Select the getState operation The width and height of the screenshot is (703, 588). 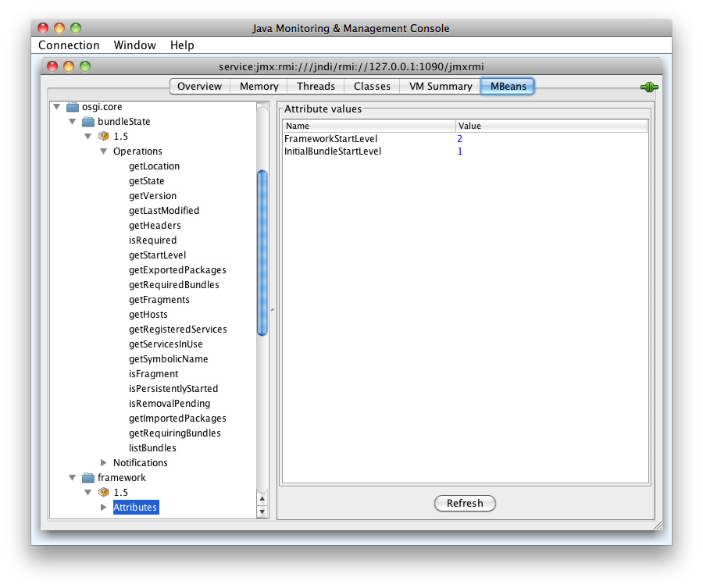(147, 181)
